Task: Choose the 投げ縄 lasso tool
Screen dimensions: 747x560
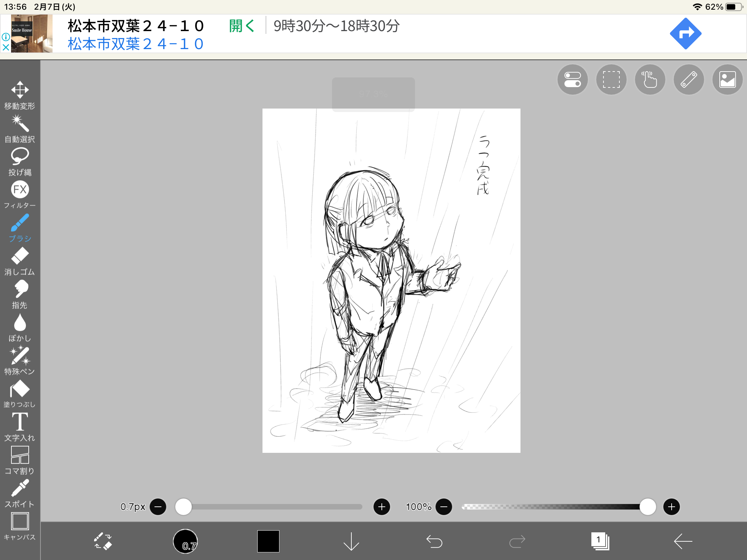Action: [x=20, y=161]
